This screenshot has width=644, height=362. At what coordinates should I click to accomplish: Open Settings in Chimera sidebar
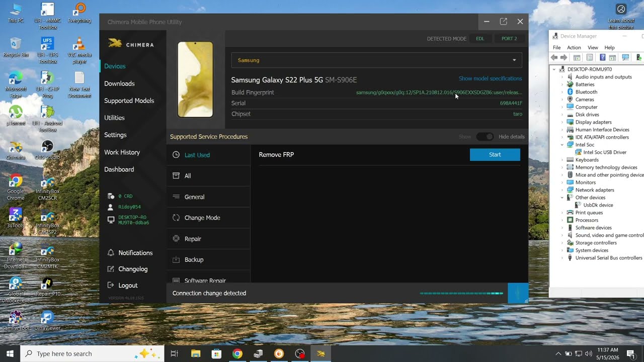(x=115, y=135)
